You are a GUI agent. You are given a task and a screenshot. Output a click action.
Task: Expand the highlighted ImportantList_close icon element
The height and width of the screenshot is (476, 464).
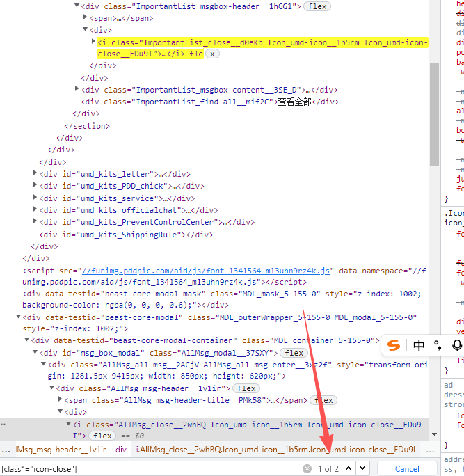tap(93, 41)
